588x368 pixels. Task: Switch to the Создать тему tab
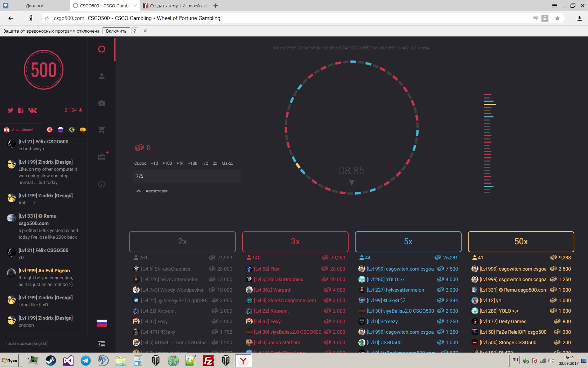[175, 6]
